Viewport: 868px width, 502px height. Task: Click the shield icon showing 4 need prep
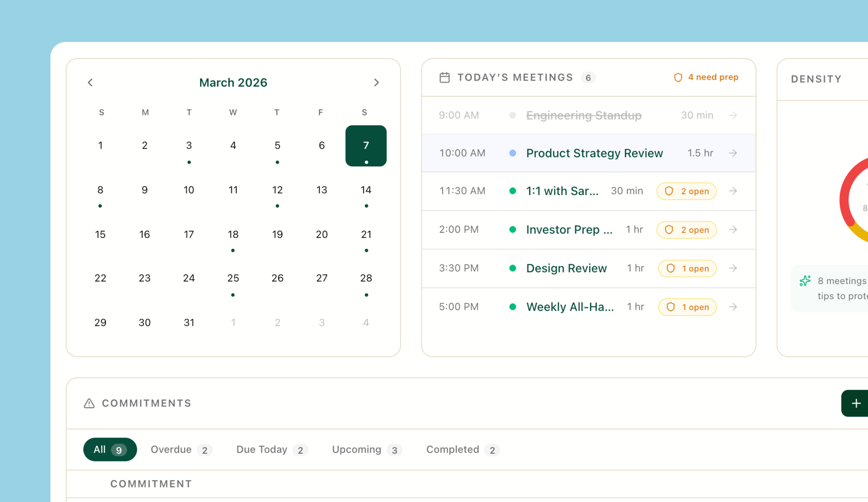point(678,77)
